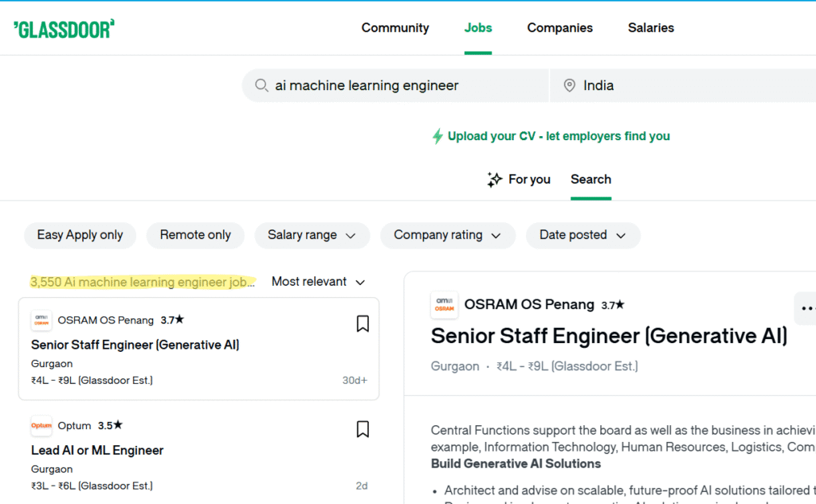This screenshot has height=504, width=816.
Task: Open Lead AI or ML Engineer listing
Action: click(97, 451)
